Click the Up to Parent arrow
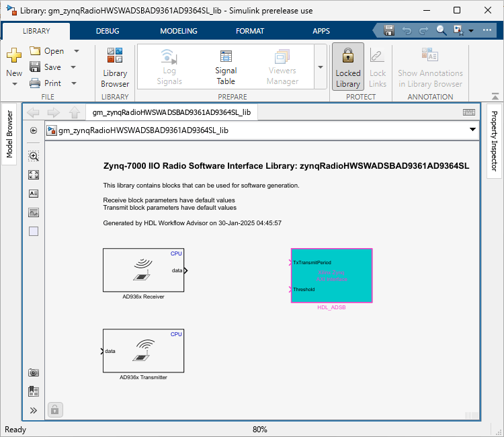504x437 pixels. [75, 112]
